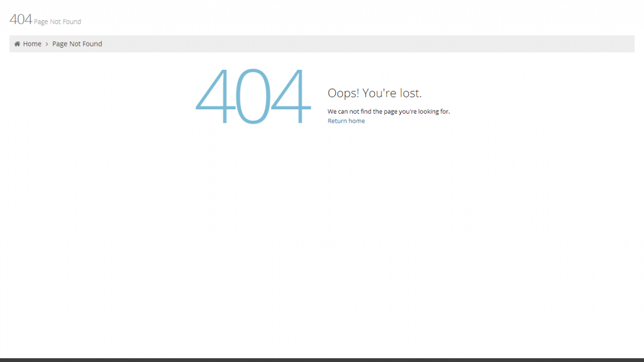Click the 0 in the large blue 404
Viewport: 644px width, 362px height.
pyautogui.click(x=253, y=96)
